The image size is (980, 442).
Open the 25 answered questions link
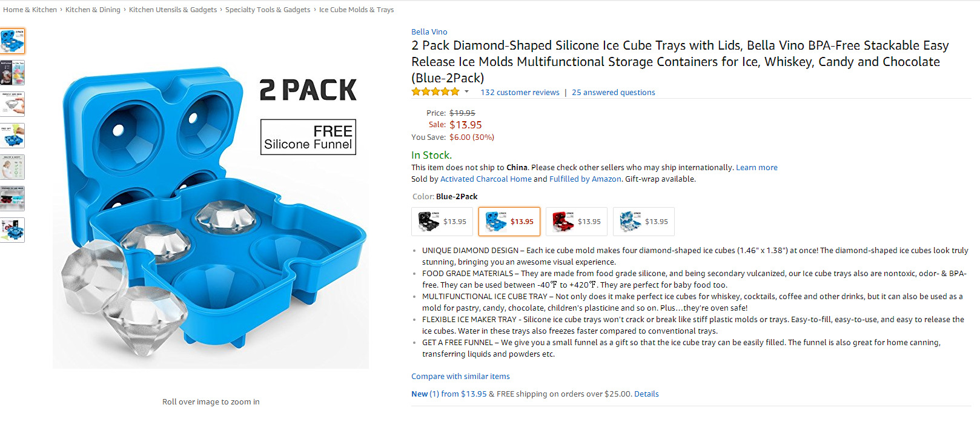coord(613,93)
